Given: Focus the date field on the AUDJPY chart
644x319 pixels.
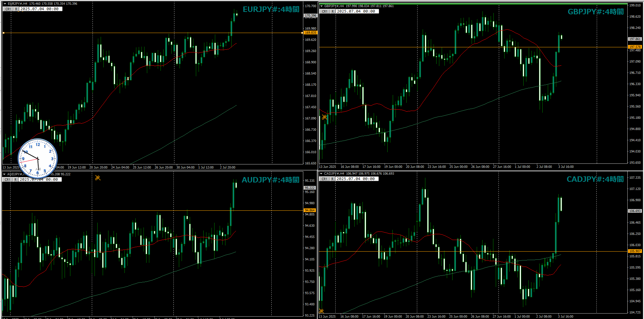Looking at the screenshot, I should point(40,179).
